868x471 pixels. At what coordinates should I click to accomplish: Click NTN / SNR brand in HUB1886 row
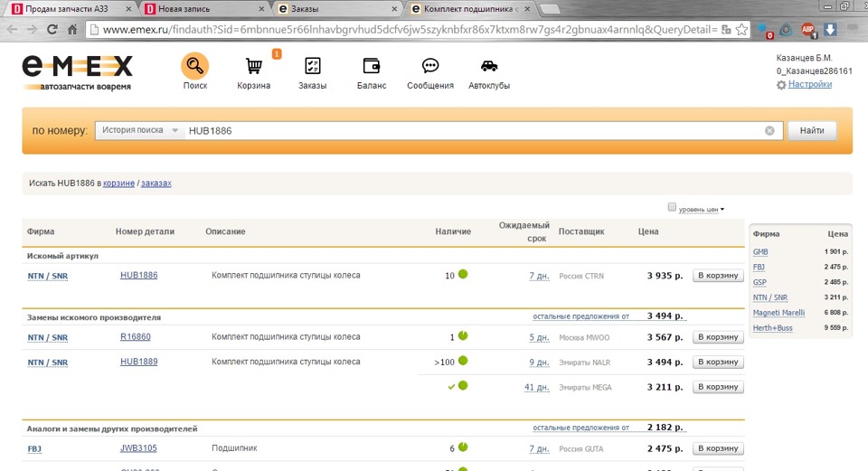(48, 276)
